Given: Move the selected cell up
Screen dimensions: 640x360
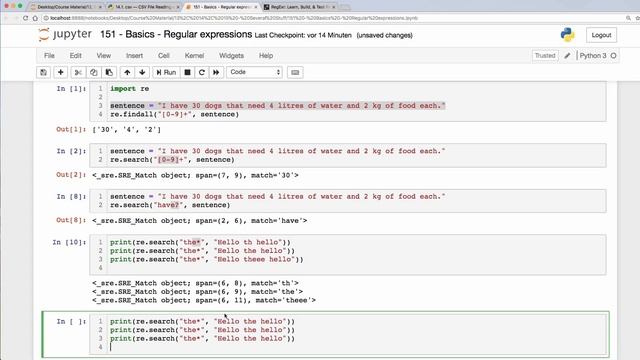Looking at the screenshot, I should (x=127, y=72).
